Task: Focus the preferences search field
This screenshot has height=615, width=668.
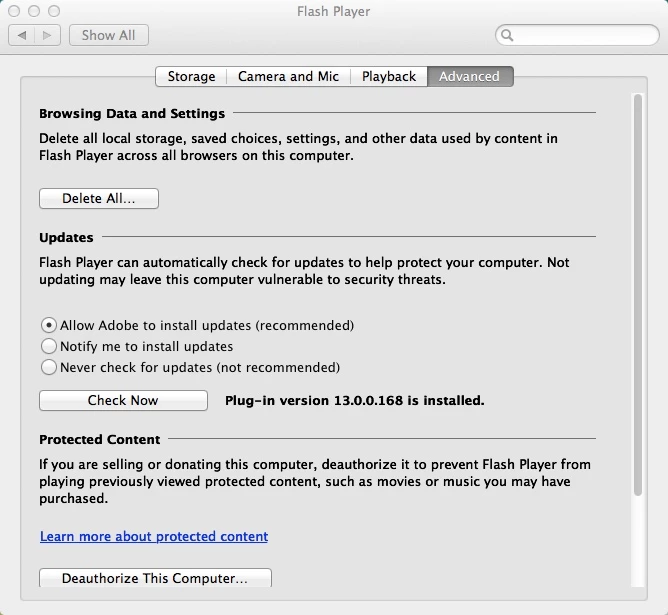Action: [x=577, y=35]
